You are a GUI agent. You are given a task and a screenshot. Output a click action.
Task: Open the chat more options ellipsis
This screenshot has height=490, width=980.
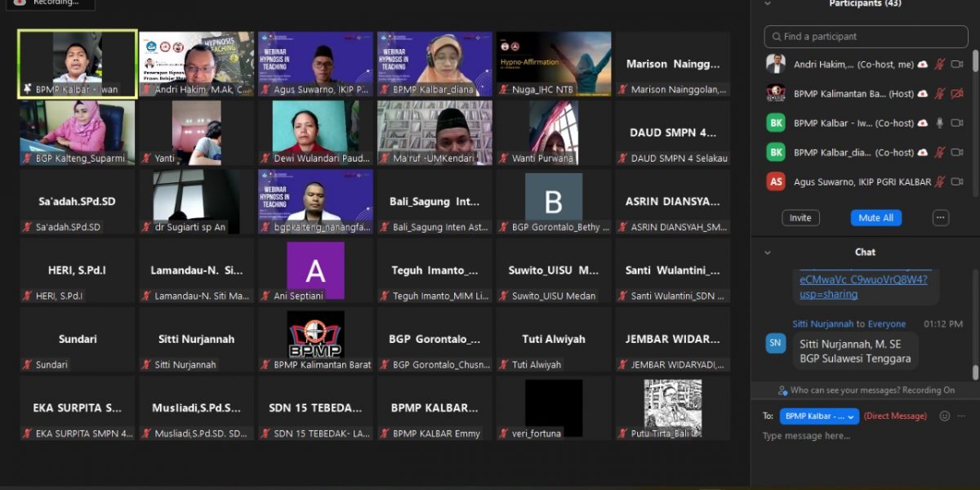pyautogui.click(x=962, y=416)
